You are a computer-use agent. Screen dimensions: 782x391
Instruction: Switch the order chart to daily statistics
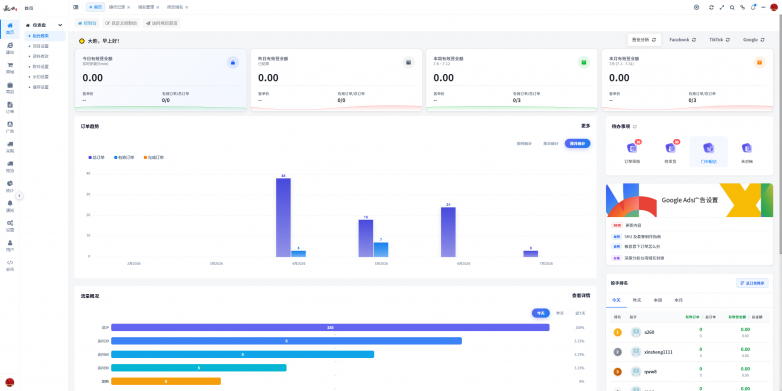[x=551, y=144]
